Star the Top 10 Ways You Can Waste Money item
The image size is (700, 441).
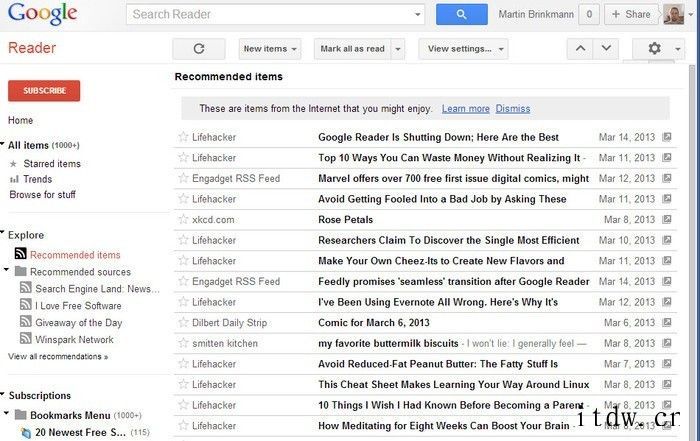[183, 157]
